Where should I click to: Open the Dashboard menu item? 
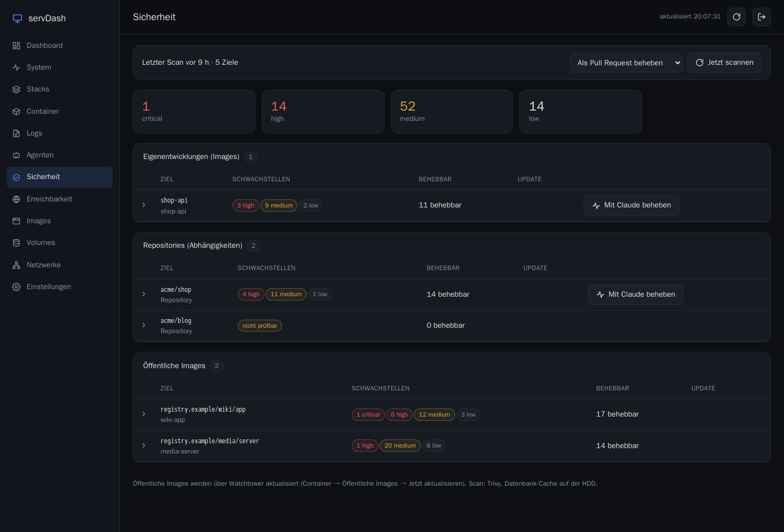[59, 46]
